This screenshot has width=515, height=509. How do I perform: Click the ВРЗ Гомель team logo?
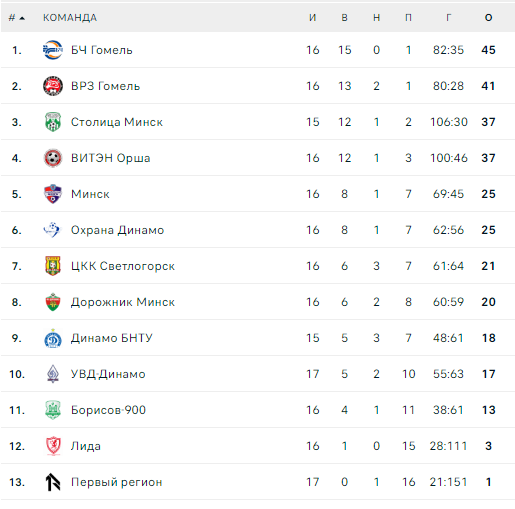click(x=53, y=86)
